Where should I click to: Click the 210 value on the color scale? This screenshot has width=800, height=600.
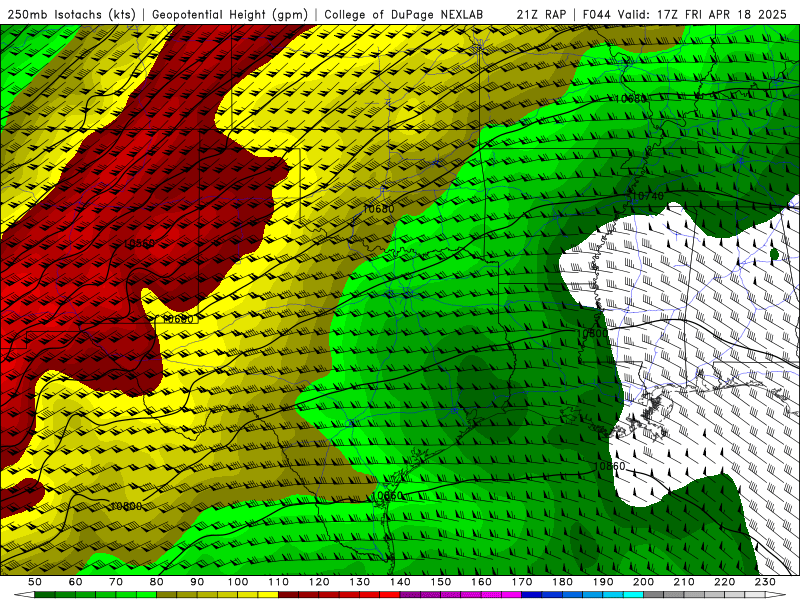coord(684,582)
